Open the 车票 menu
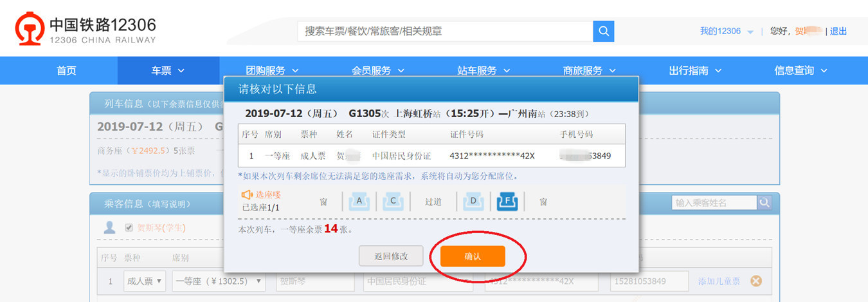The height and width of the screenshot is (302, 868). (168, 71)
